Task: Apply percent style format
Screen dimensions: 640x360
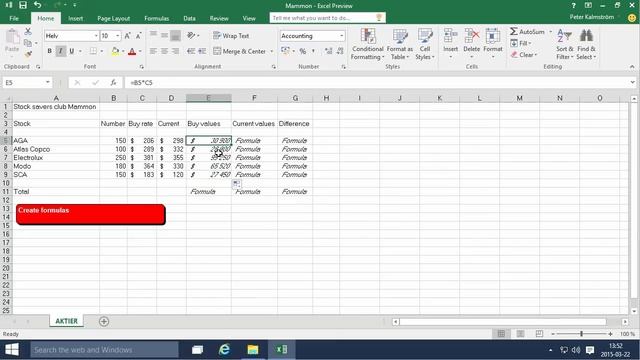Action: [x=302, y=51]
